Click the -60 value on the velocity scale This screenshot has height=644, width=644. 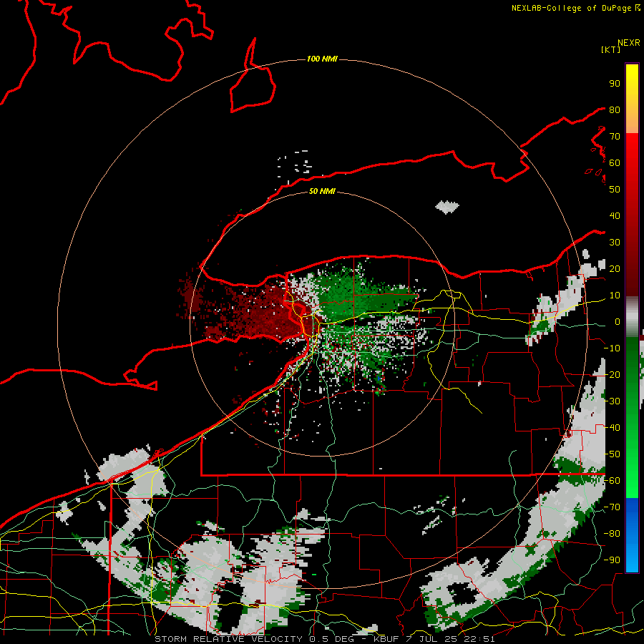point(612,481)
